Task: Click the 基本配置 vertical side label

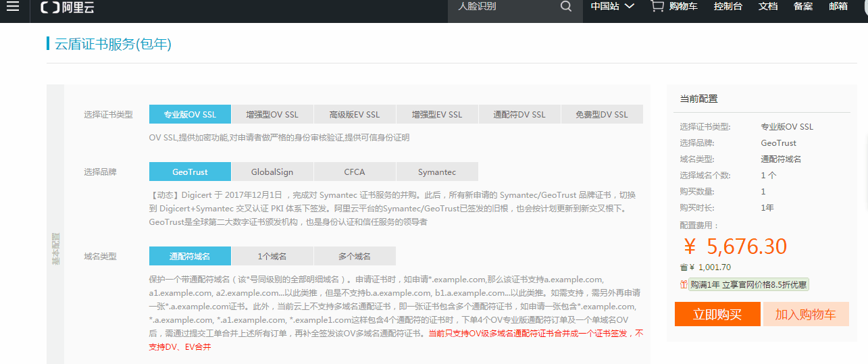Action: pyautogui.click(x=55, y=248)
